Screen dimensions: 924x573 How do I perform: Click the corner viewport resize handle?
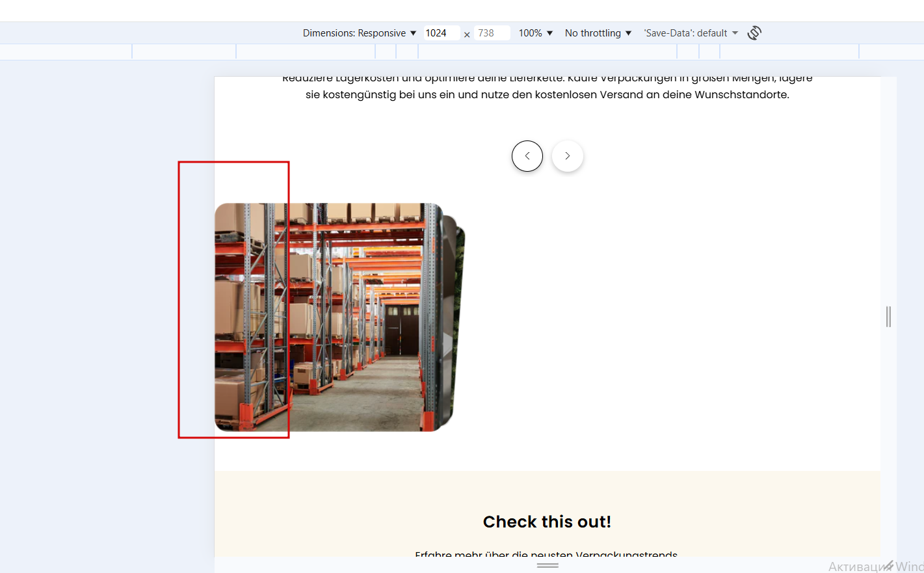point(888,565)
